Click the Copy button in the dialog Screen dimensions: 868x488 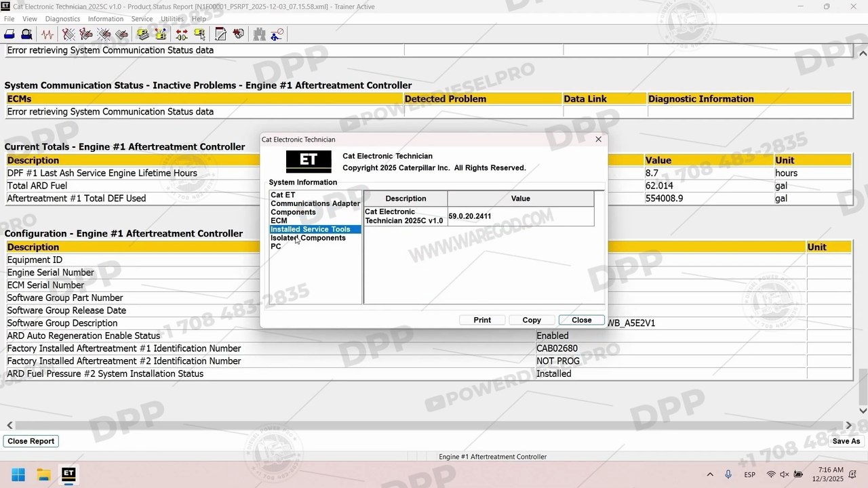532,320
